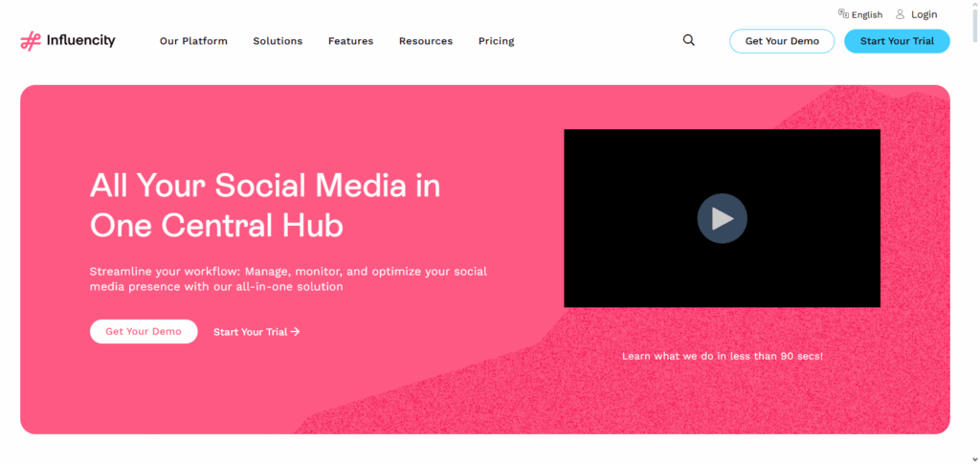980x464 pixels.
Task: Open the site search magnifier icon
Action: [x=689, y=40]
